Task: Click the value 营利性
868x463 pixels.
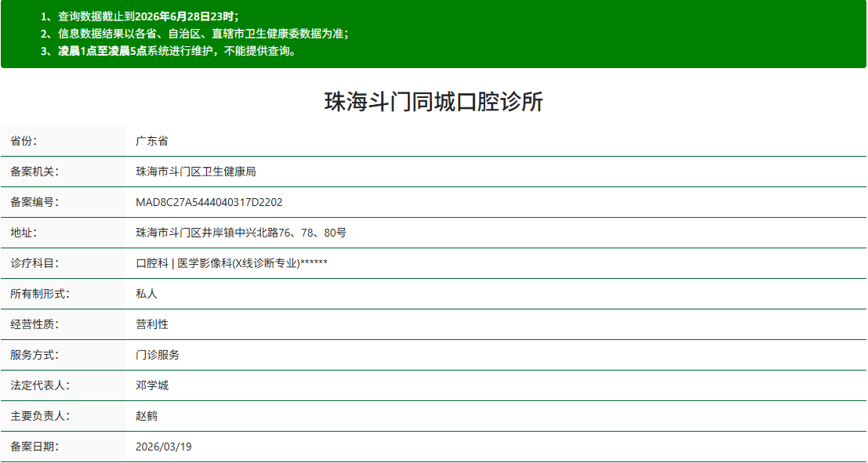Action: [x=151, y=324]
